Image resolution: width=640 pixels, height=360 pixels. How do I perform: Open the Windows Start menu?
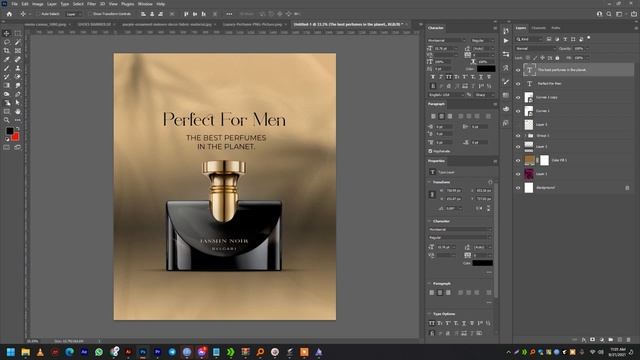[x=11, y=352]
